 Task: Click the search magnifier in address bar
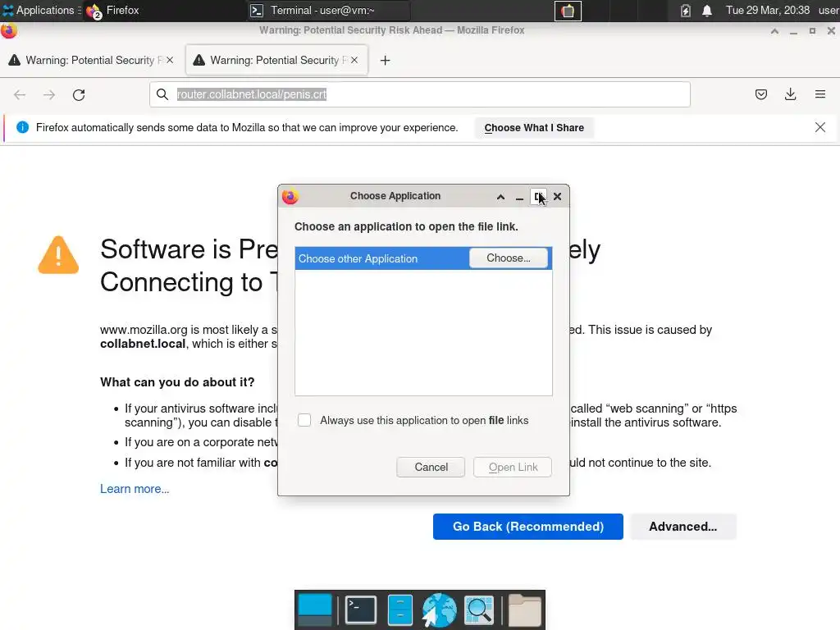coord(162,94)
